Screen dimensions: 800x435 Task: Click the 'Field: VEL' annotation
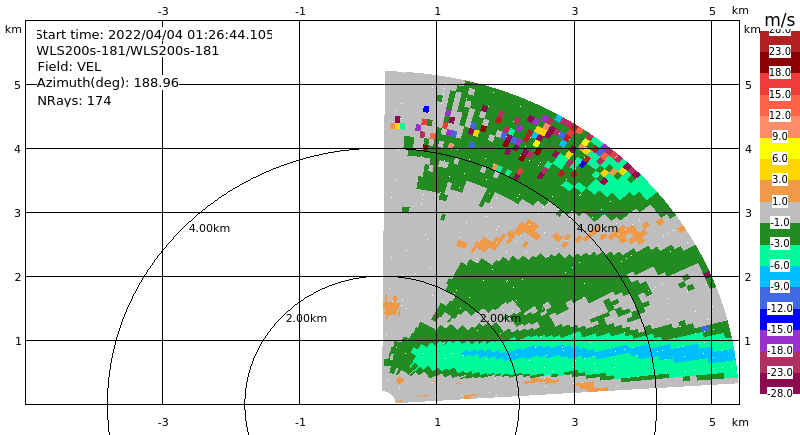(69, 67)
